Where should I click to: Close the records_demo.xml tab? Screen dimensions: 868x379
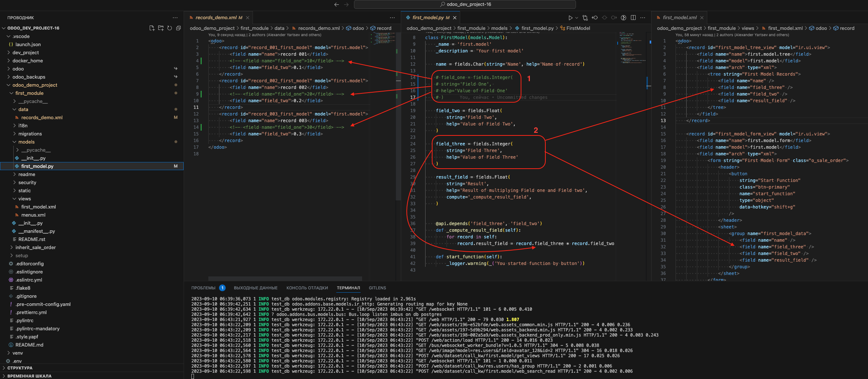[248, 18]
